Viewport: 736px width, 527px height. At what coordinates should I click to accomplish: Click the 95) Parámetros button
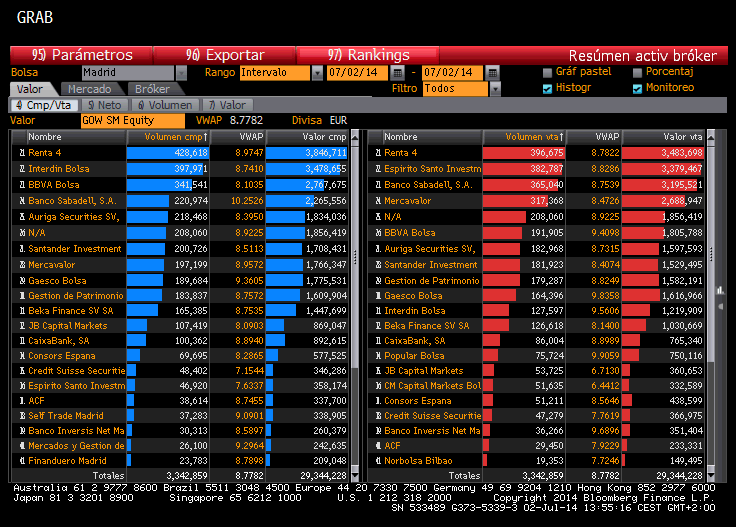coord(81,55)
